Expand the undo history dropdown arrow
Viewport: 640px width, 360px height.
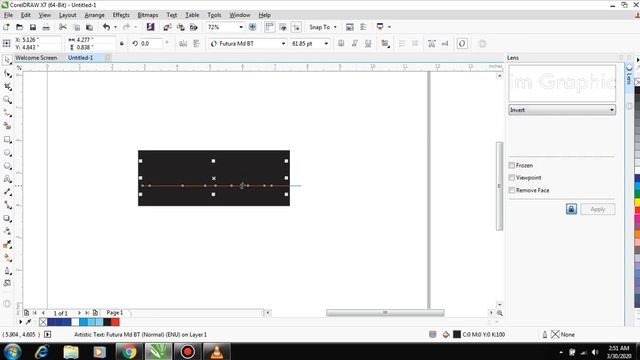tap(115, 27)
